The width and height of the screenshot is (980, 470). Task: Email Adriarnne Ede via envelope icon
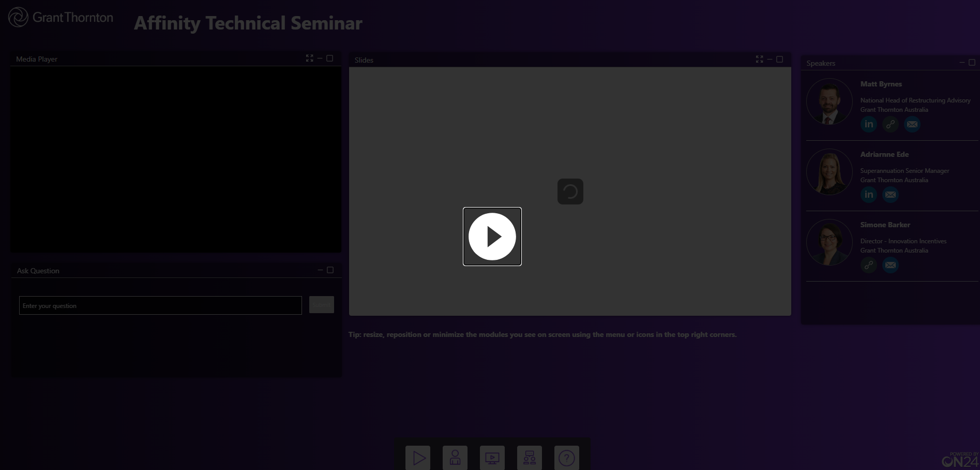click(x=891, y=195)
